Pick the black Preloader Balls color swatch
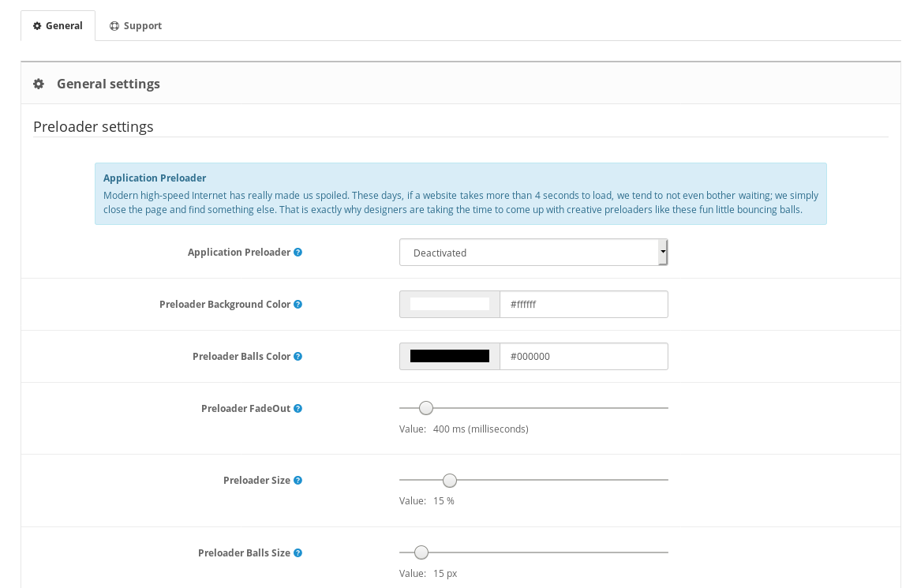This screenshot has width=917, height=588. pyautogui.click(x=450, y=356)
